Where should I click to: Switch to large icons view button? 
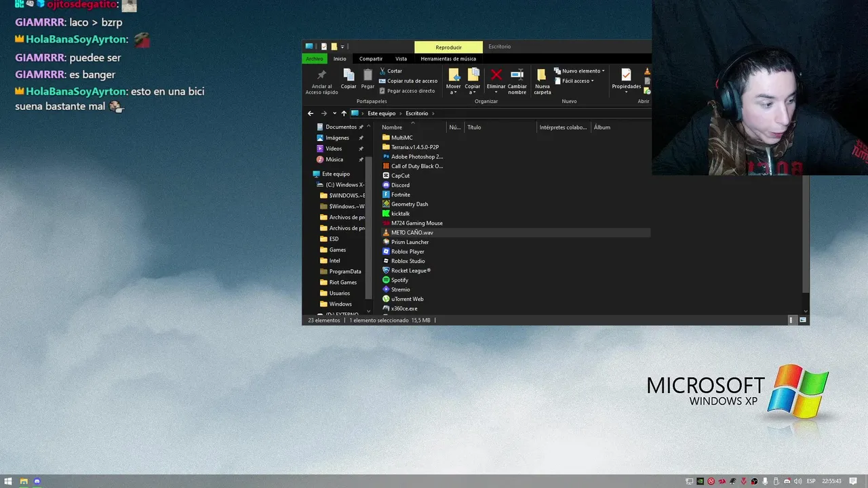click(x=803, y=320)
